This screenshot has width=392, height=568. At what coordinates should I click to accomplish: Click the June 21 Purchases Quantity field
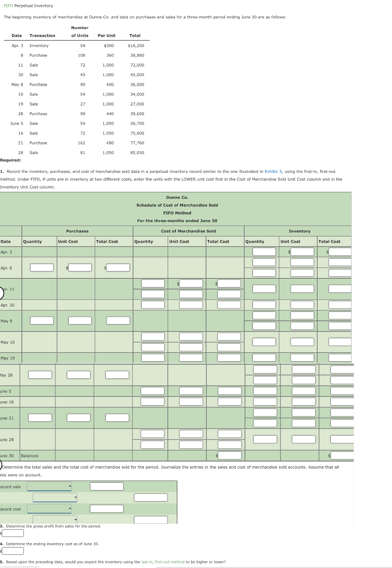click(40, 418)
